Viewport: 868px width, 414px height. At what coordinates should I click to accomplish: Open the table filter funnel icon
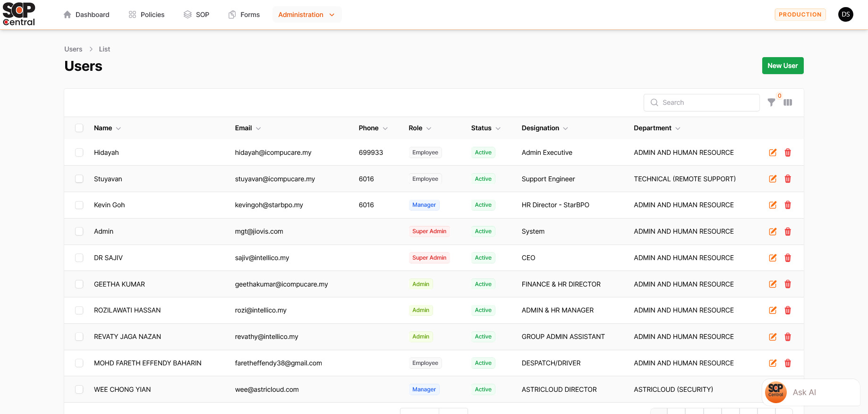(771, 102)
